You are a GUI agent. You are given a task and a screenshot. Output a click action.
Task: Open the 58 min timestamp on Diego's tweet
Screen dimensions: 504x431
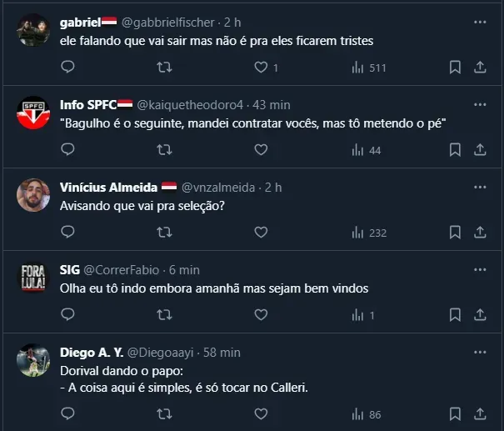222,353
